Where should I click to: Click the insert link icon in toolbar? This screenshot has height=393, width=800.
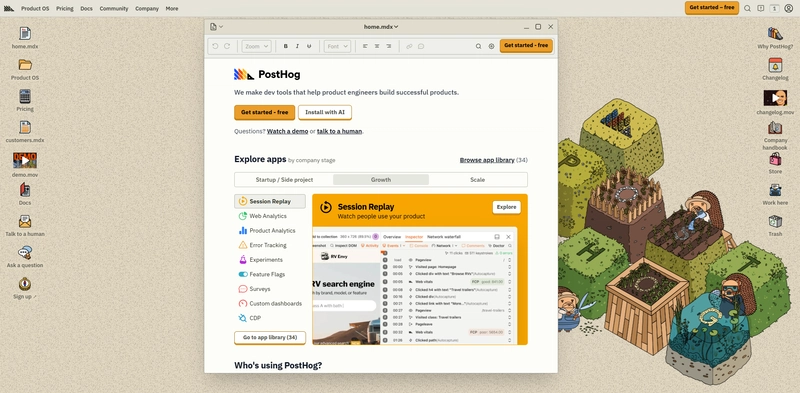point(409,46)
